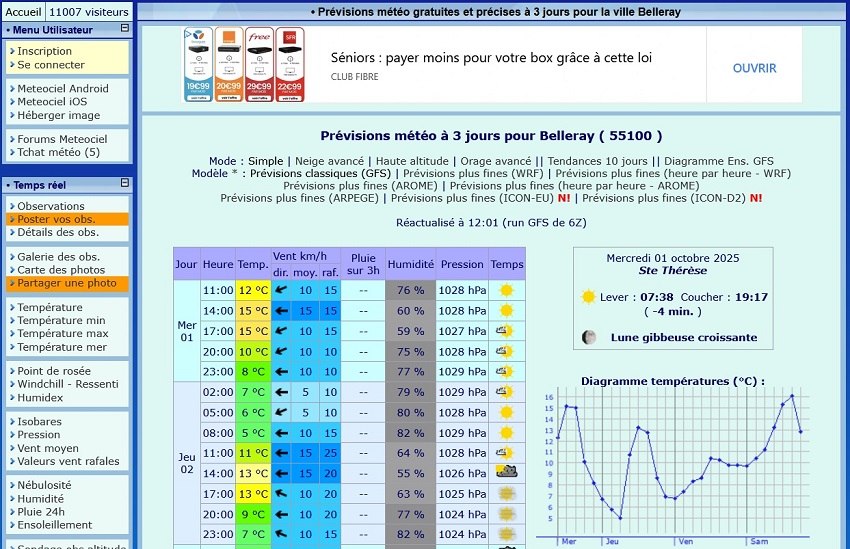Click the wind direction arrow at Jeudi 17:00
The width and height of the screenshot is (850, 549).
pos(281,494)
